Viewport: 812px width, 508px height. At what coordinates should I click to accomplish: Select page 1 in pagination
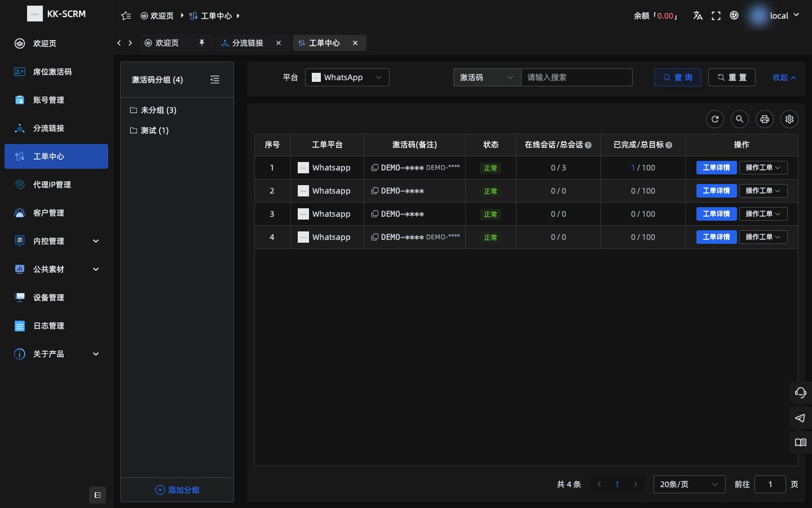coord(617,484)
